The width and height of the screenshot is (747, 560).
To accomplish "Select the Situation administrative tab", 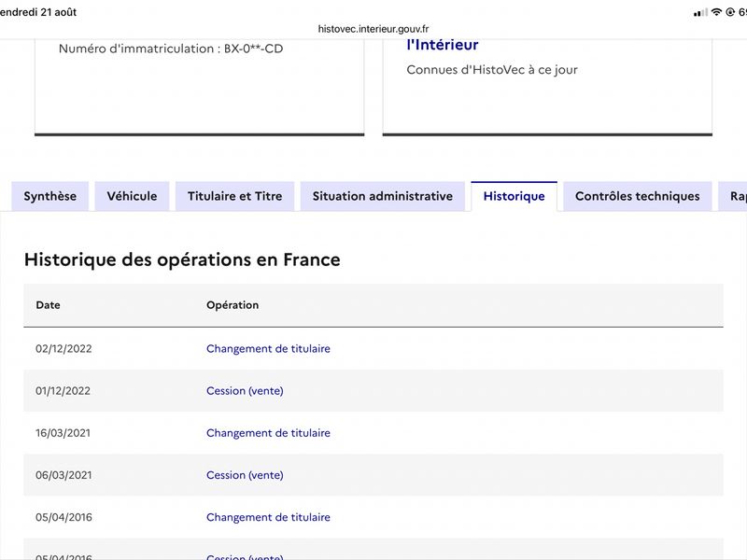I will pyautogui.click(x=383, y=196).
